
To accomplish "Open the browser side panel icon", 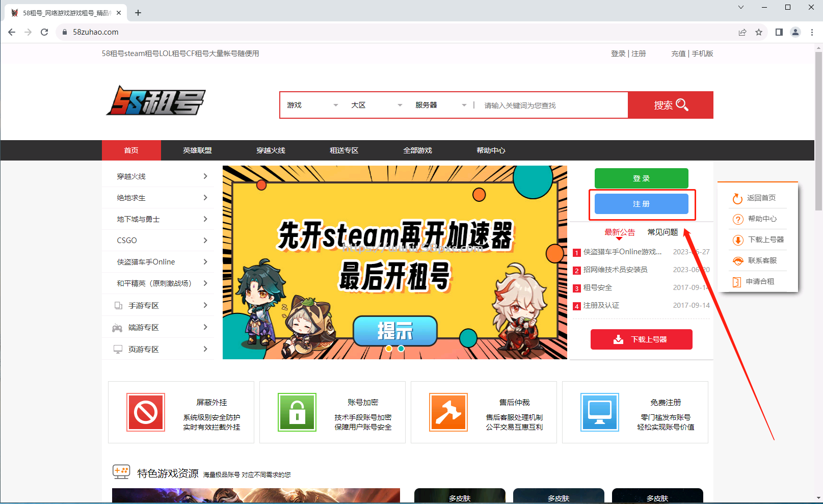I will [779, 32].
